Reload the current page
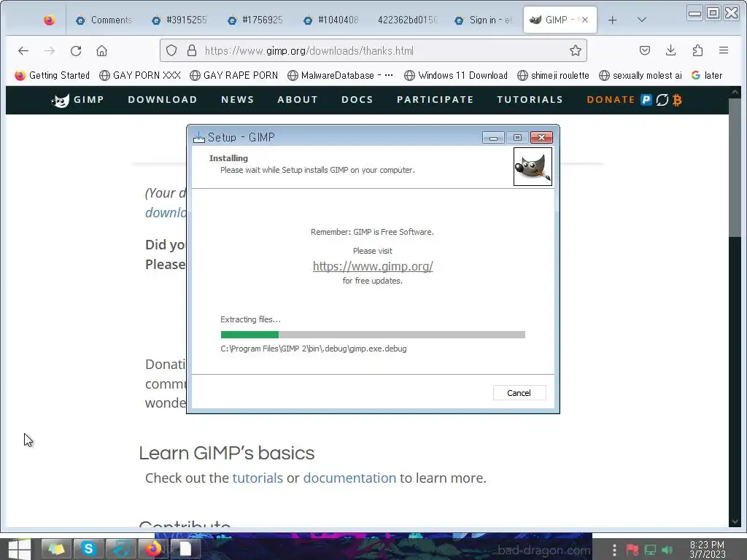The height and width of the screenshot is (560, 747). 76,50
